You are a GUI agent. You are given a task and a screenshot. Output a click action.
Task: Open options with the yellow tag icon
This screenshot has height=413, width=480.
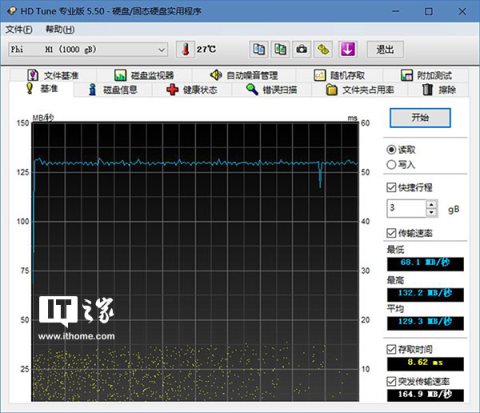pos(323,49)
